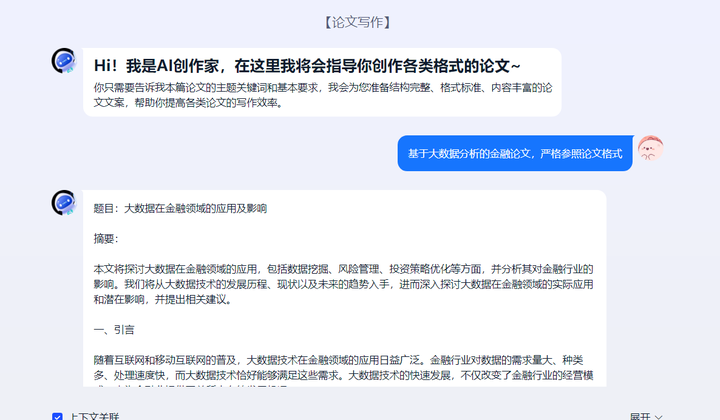Screen dimensions: 720x420
Task: Expand the panel using 展开
Action: (639, 416)
